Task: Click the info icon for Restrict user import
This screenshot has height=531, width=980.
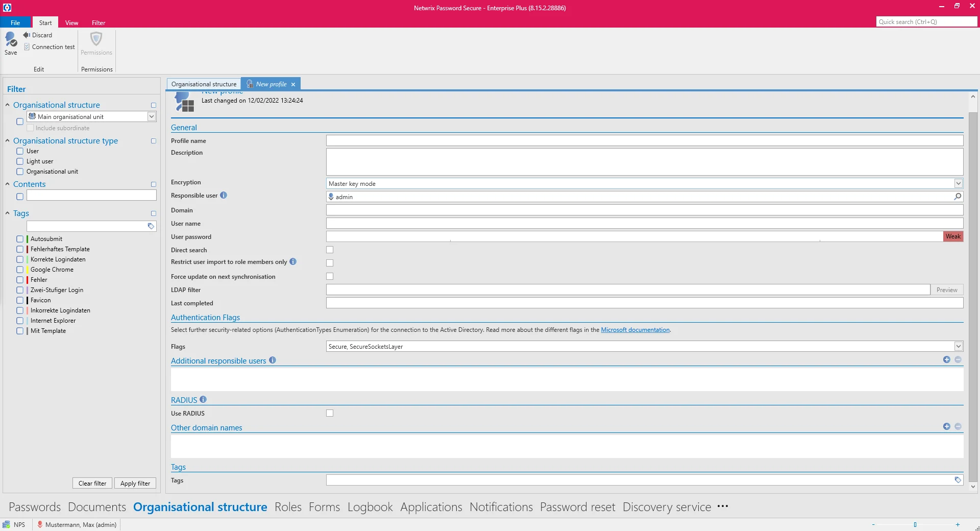Action: (293, 261)
